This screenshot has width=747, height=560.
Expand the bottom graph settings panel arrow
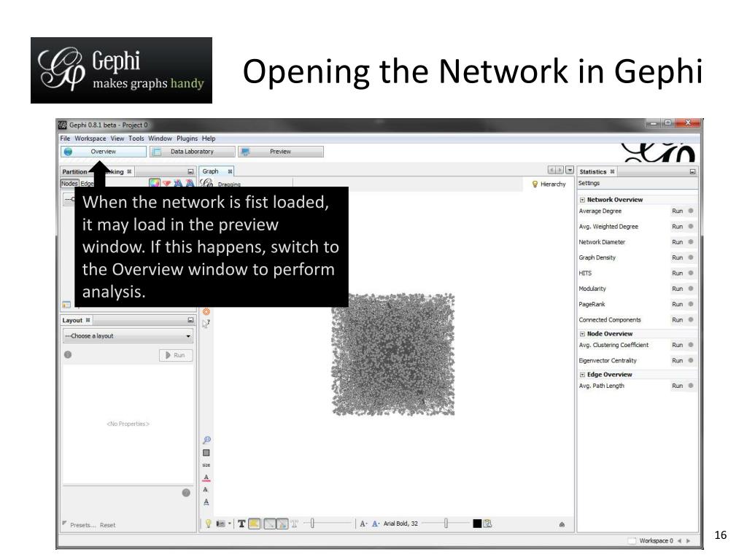click(x=562, y=524)
